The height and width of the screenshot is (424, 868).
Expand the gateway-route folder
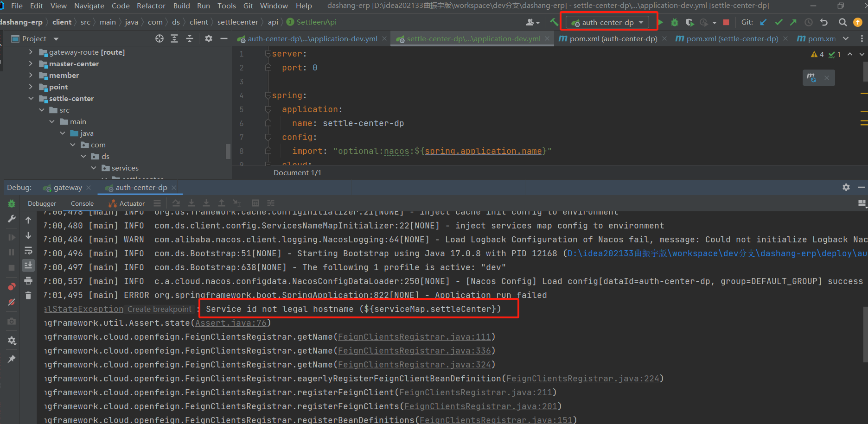(31, 52)
